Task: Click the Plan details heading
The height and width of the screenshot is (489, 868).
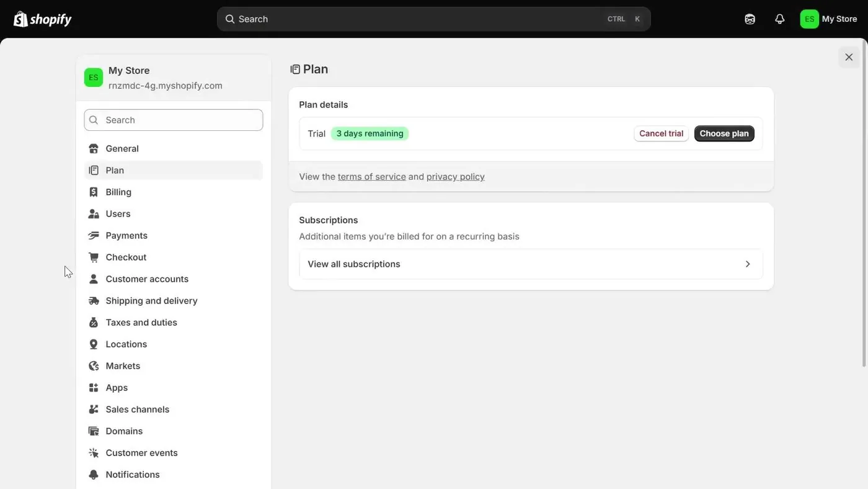Action: 324,105
